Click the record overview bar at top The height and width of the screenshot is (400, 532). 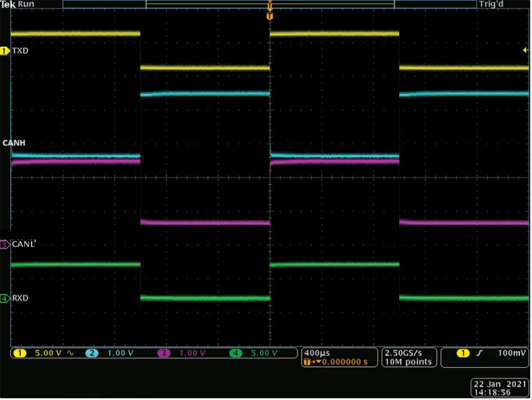tap(270, 4)
